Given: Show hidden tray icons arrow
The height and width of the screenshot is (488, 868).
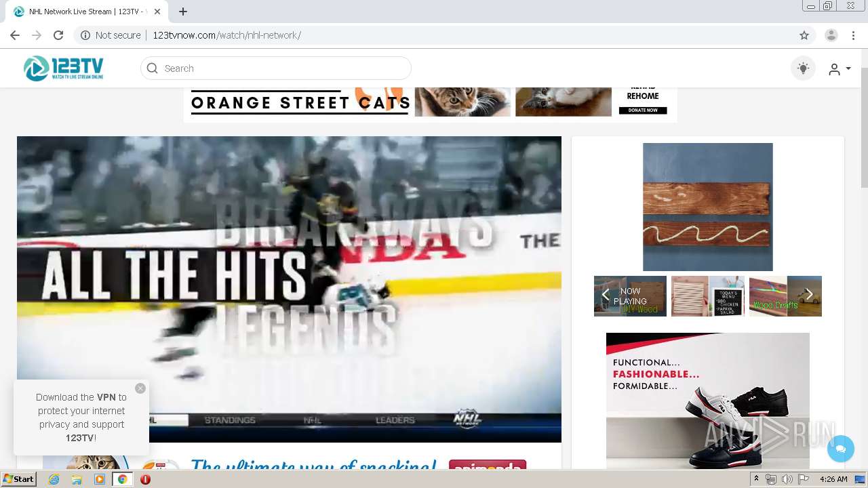Looking at the screenshot, I should point(757,479).
